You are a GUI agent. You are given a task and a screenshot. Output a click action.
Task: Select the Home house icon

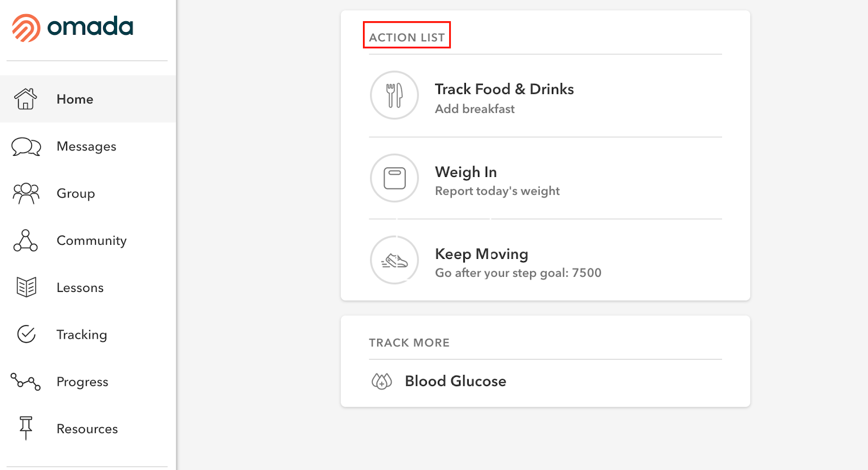pos(25,99)
